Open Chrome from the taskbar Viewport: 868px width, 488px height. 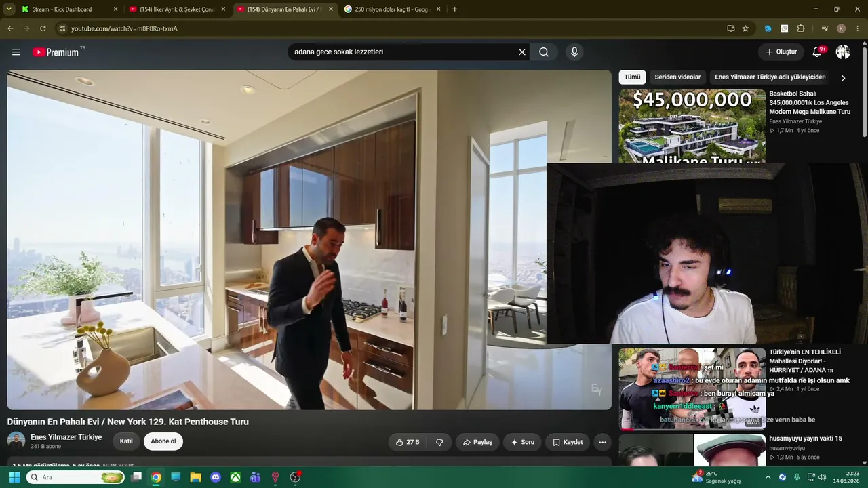156,477
